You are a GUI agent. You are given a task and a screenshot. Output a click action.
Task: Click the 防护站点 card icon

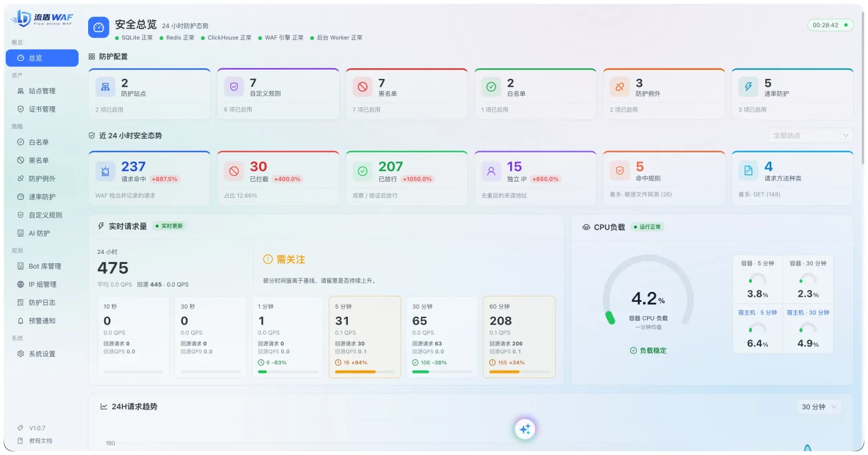(x=105, y=87)
